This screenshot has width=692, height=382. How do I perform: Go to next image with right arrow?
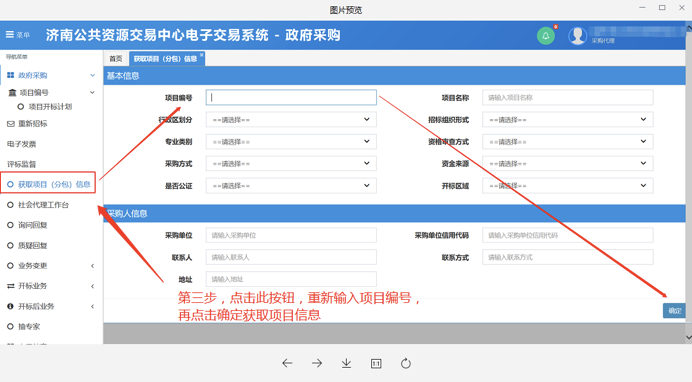317,363
